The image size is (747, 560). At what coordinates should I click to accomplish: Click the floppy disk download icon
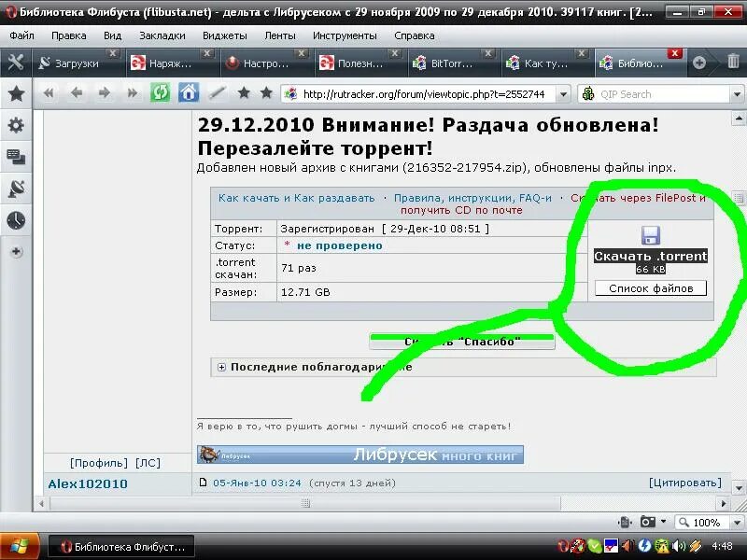[x=650, y=235]
